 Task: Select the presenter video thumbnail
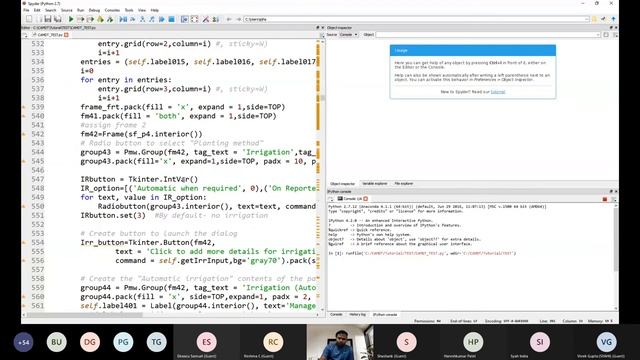point(340,342)
